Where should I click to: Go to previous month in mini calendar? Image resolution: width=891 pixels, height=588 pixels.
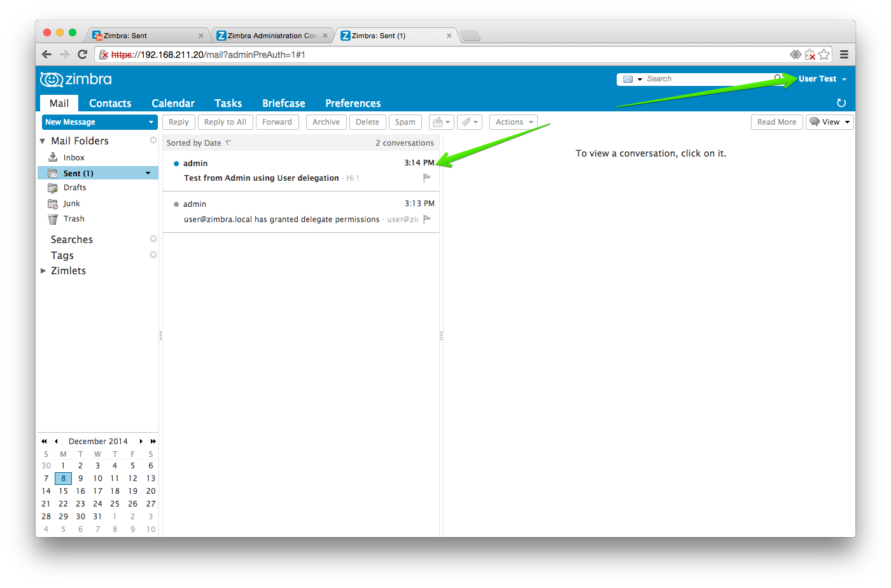[56, 441]
